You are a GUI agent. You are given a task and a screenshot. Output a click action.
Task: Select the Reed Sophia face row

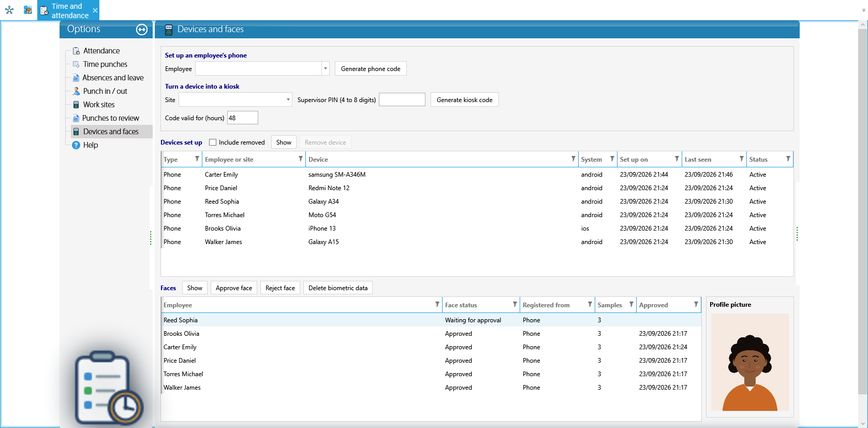point(431,320)
